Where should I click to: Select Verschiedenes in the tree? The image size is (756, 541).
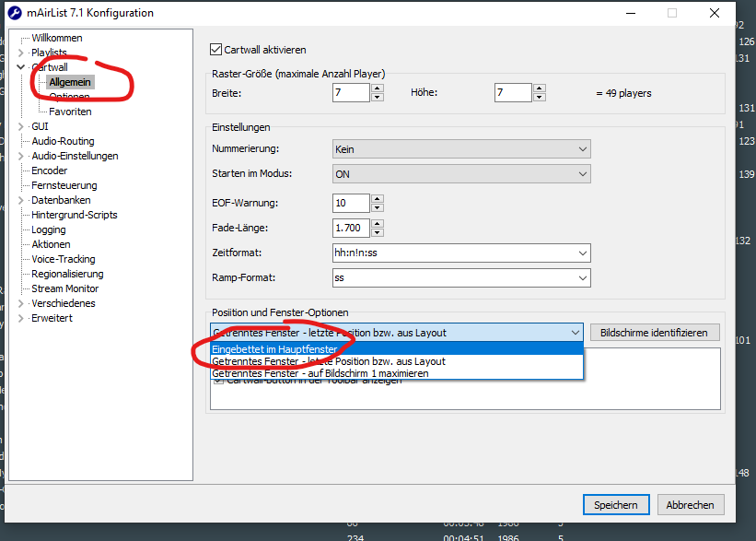pos(64,303)
